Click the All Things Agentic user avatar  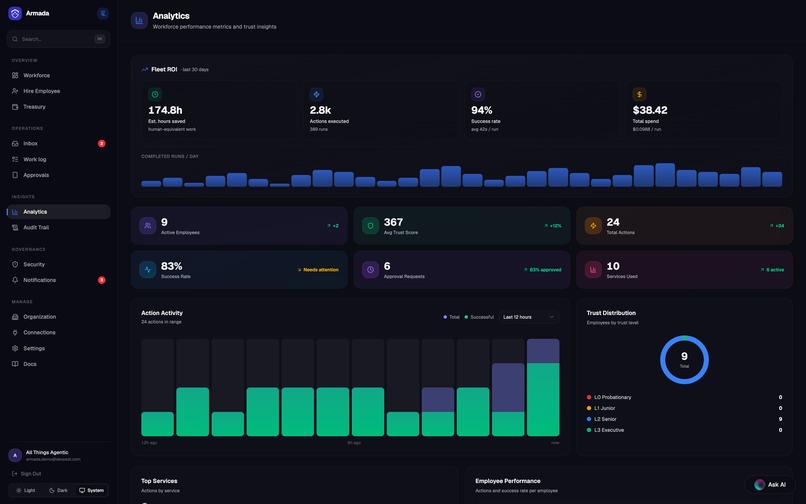pyautogui.click(x=15, y=455)
